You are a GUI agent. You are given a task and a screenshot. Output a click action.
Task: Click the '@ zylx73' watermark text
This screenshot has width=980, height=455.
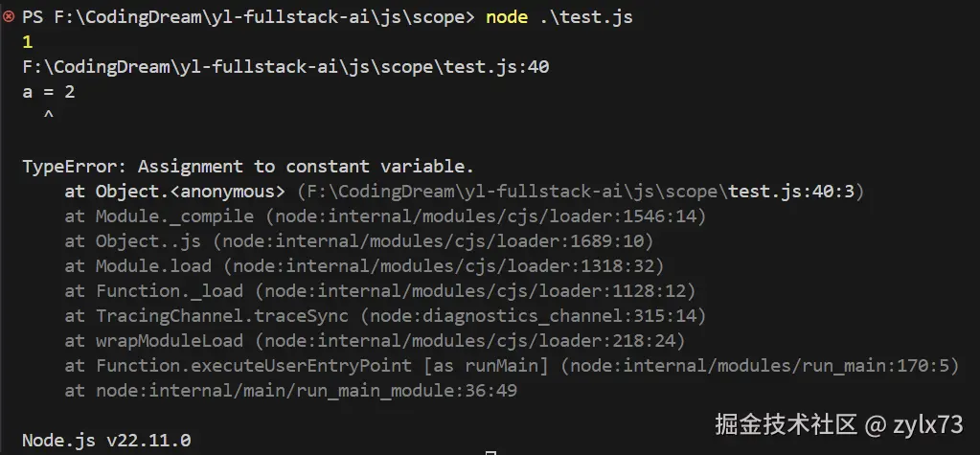(x=915, y=423)
